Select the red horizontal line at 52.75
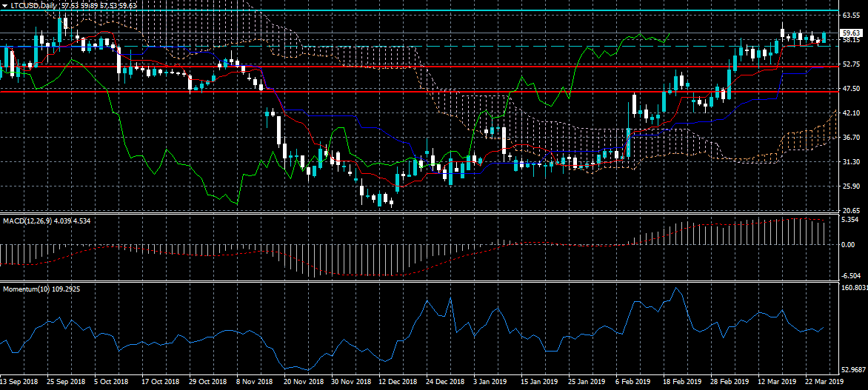The width and height of the screenshot is (868, 390). point(419,66)
